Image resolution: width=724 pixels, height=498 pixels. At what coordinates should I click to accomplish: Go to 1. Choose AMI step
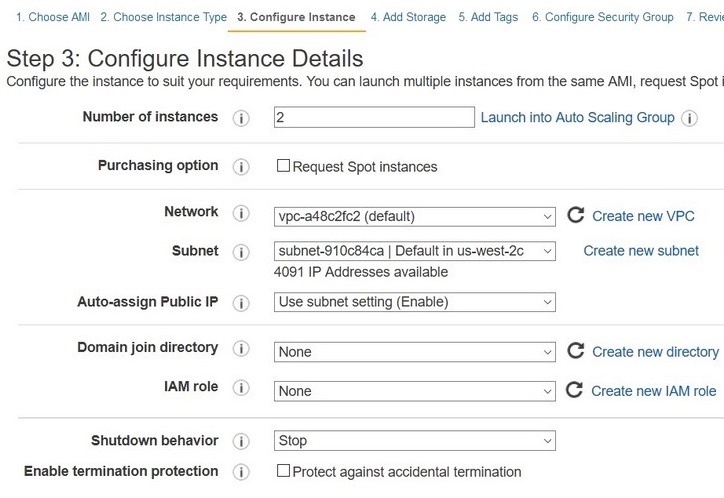coord(53,17)
